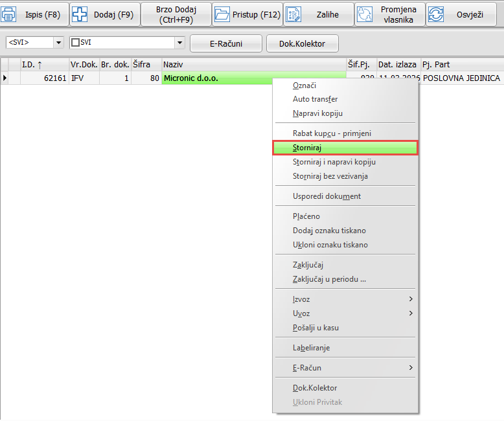504x421 pixels.
Task: Click the row indicator arrow beside 62161
Action: point(6,78)
